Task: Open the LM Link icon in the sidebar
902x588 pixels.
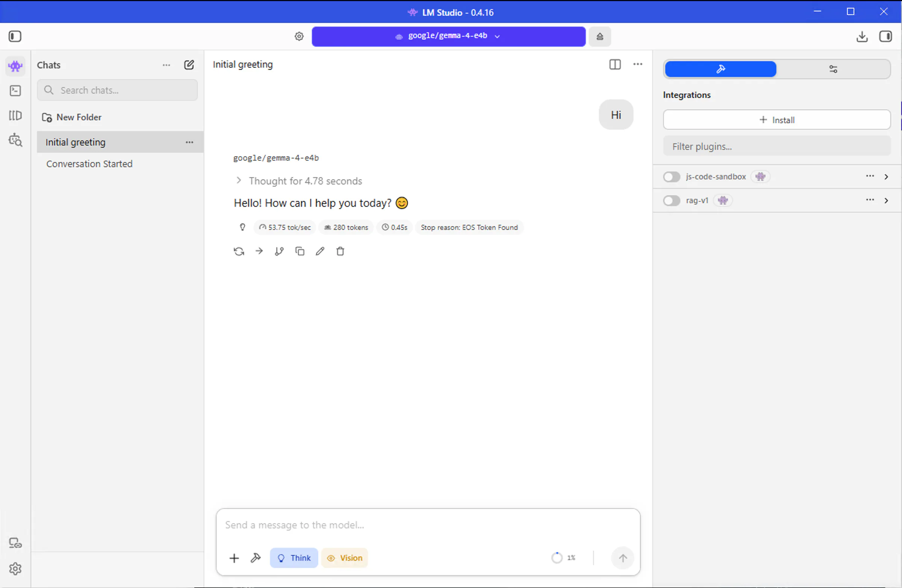Action: coord(15,543)
